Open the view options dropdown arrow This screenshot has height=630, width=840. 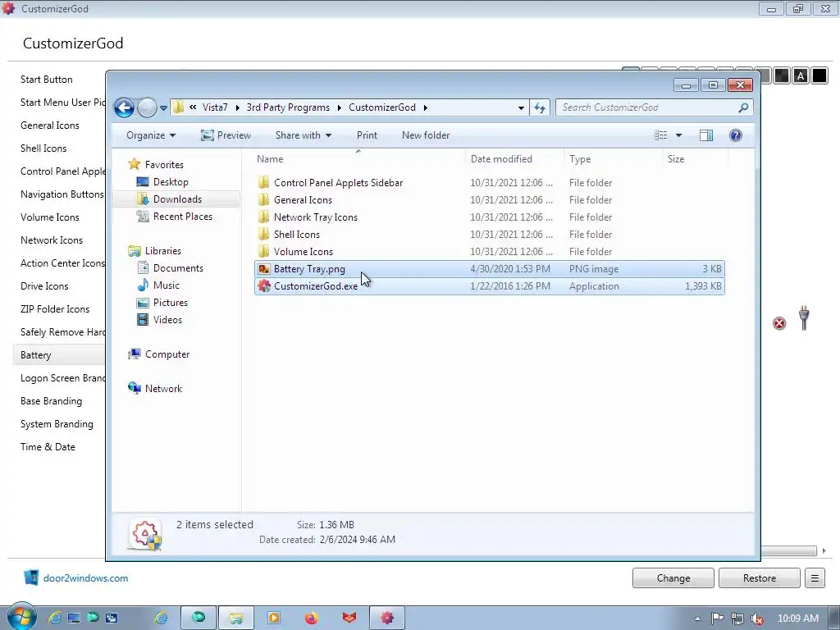pyautogui.click(x=678, y=135)
